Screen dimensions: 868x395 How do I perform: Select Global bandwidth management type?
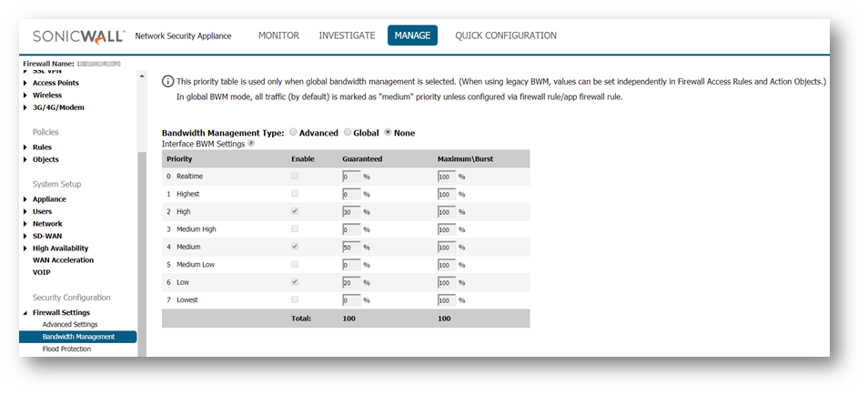[348, 132]
